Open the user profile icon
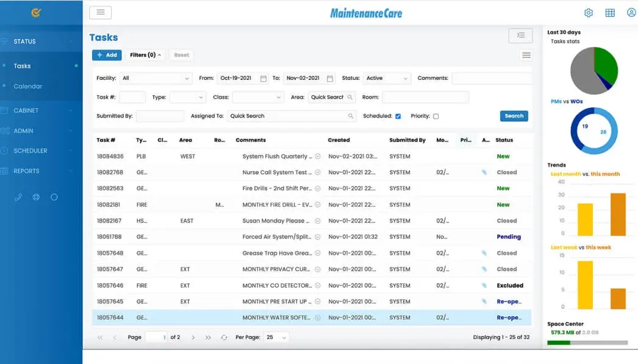 (x=631, y=13)
